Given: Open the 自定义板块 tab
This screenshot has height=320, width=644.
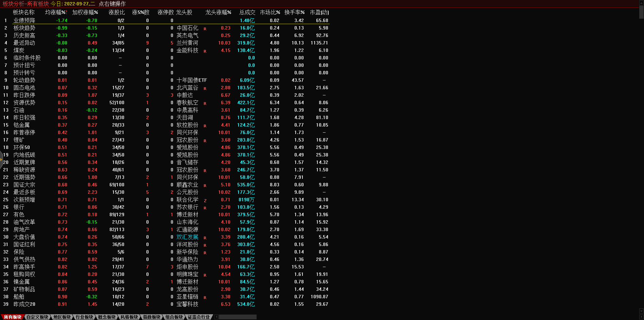Looking at the screenshot, I should point(37,317).
